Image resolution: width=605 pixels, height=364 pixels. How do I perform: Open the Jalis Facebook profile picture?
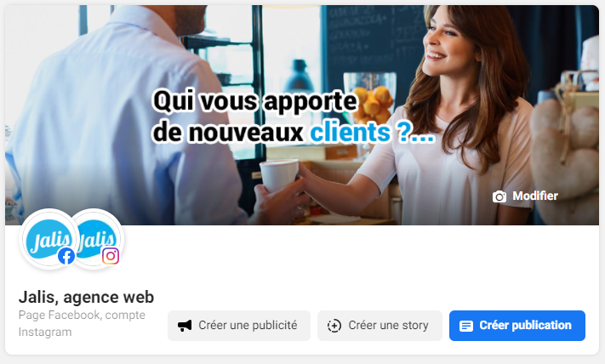click(49, 238)
